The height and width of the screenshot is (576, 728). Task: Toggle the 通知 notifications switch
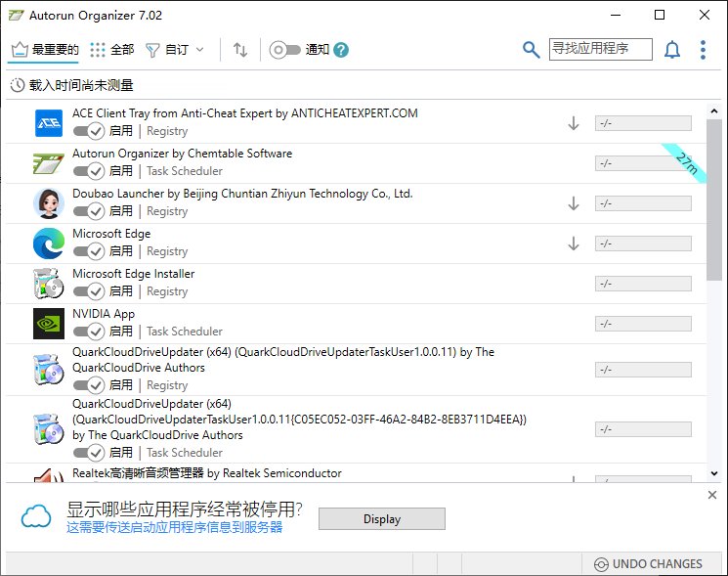[x=284, y=50]
